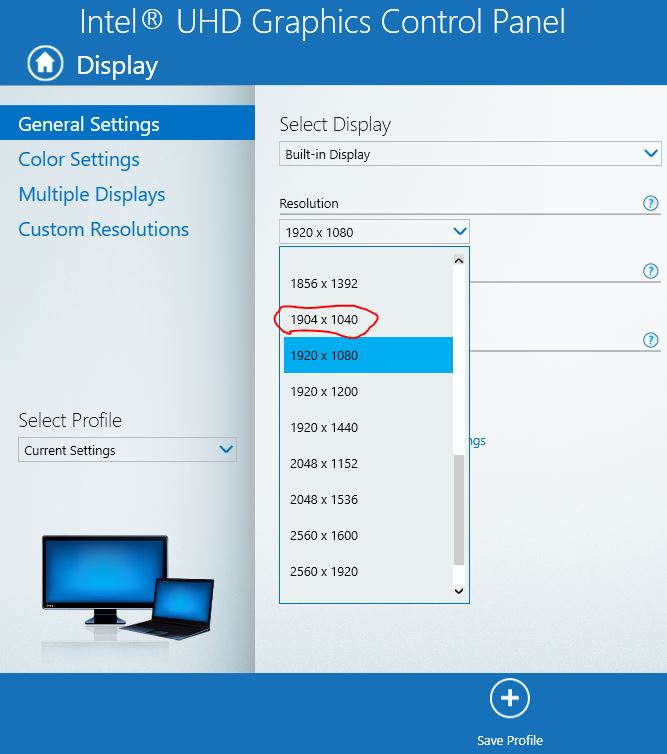
Task: Choose 1920 x 1440 resolution
Action: pyautogui.click(x=368, y=427)
